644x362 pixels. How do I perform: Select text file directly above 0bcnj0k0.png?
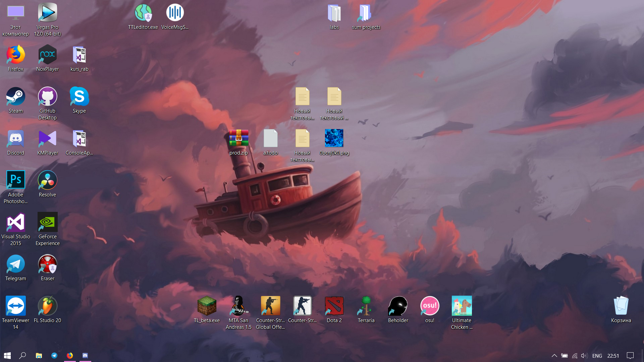(334, 103)
